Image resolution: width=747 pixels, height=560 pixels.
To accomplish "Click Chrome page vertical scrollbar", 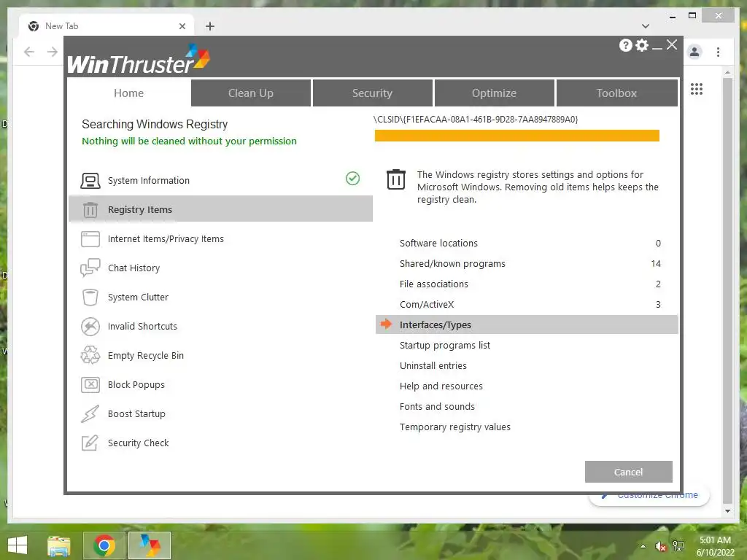I will tap(727, 290).
